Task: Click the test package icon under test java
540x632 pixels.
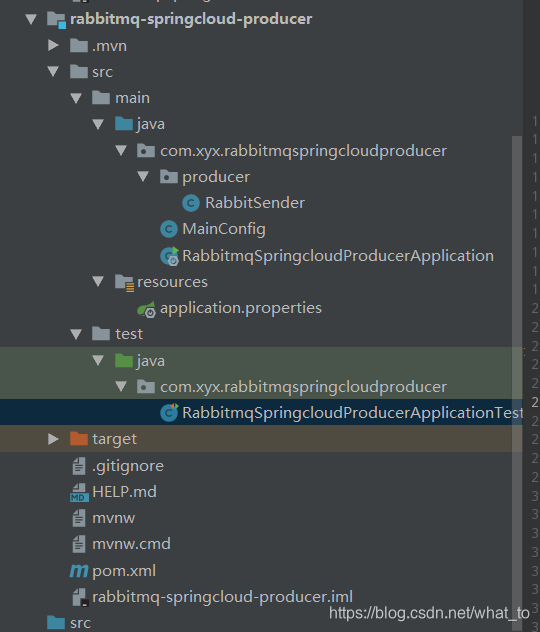Action: click(146, 387)
